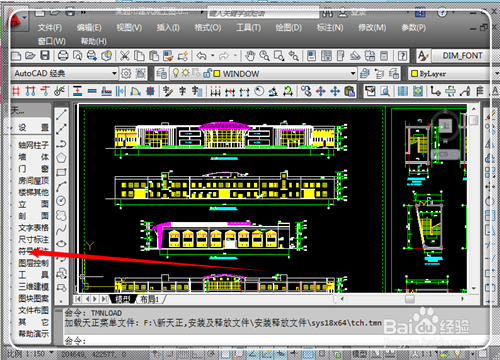Select the Cut scissors icon
Screen dimensions: 500x360
(x=125, y=55)
